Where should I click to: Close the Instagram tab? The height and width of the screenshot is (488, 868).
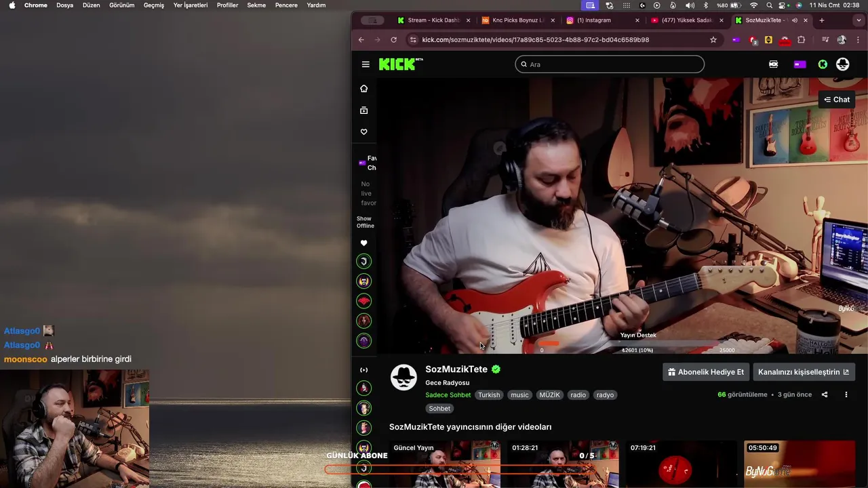pos(637,20)
